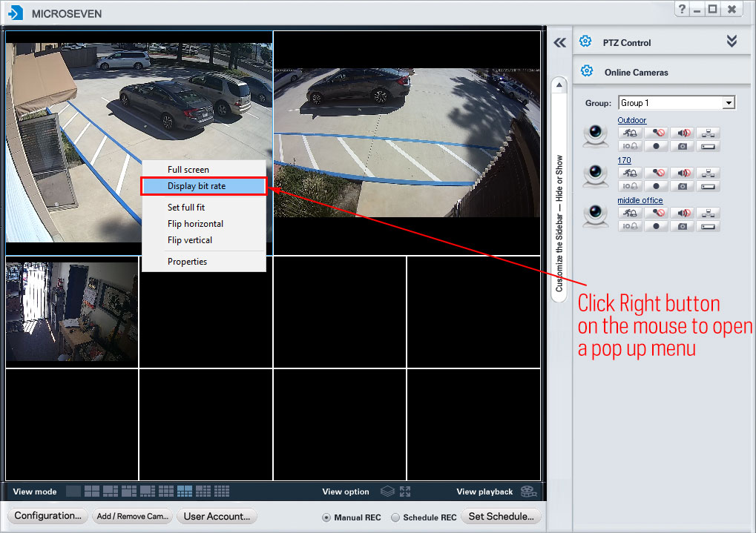Open the Group dropdown list

[729, 102]
